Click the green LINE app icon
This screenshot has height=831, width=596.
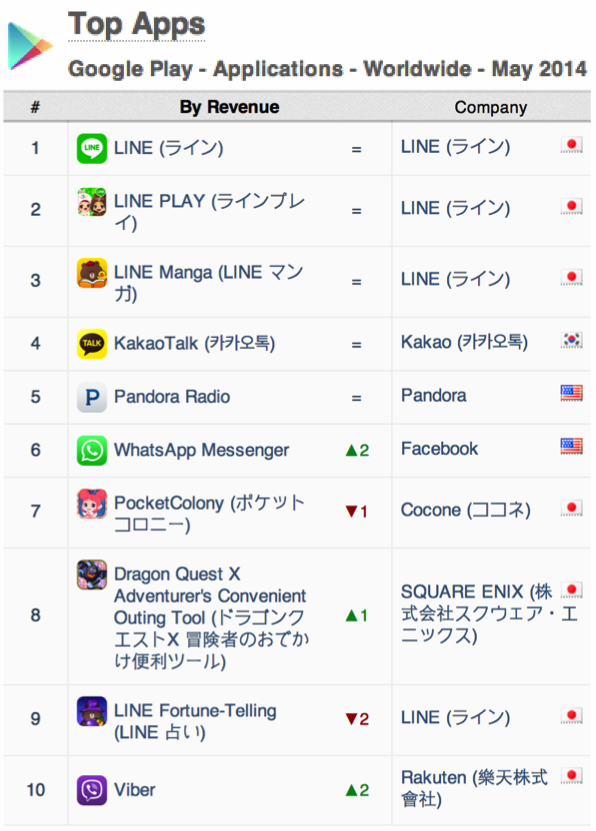[92, 148]
